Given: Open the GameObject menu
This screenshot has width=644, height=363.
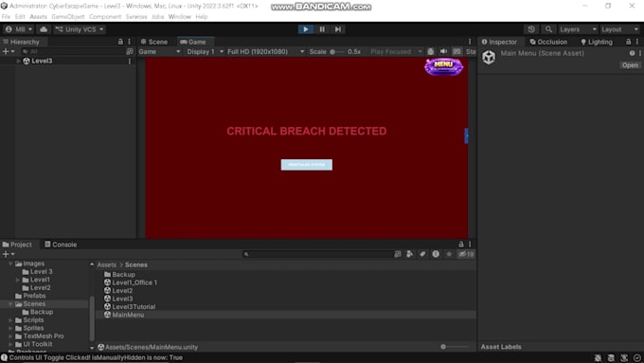Looking at the screenshot, I should 68,16.
